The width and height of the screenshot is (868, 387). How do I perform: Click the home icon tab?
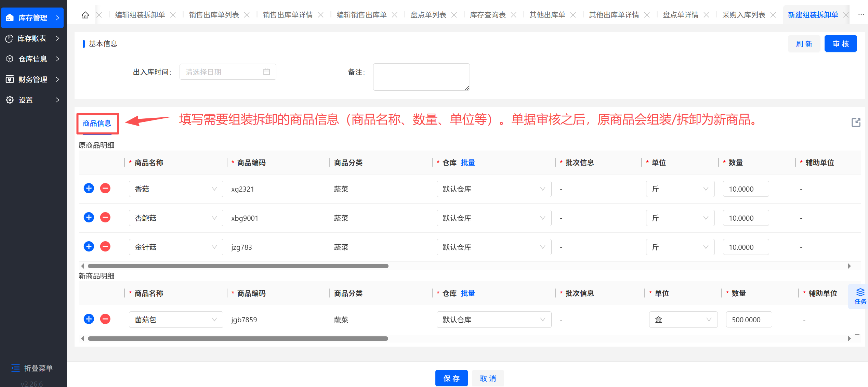click(x=85, y=15)
